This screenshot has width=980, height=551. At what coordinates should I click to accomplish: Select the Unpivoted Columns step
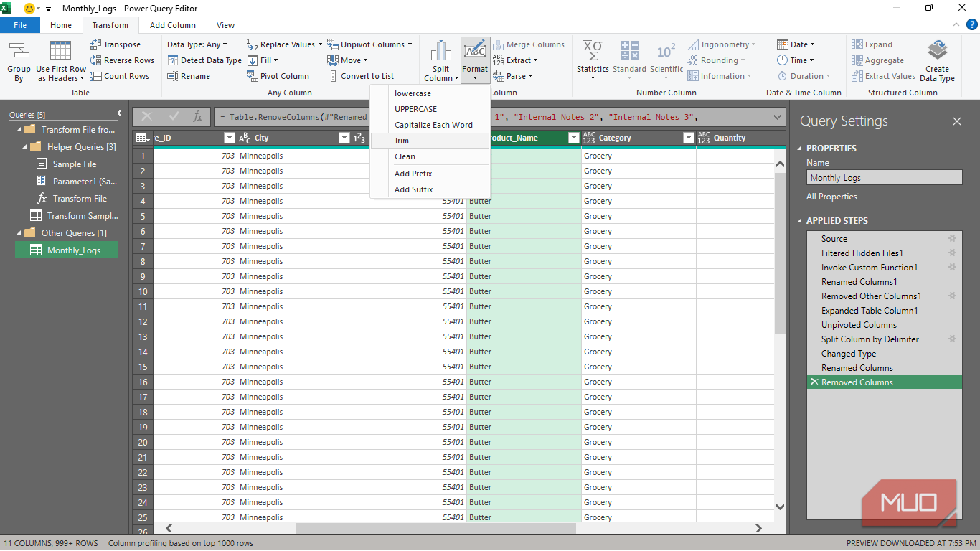click(x=859, y=325)
